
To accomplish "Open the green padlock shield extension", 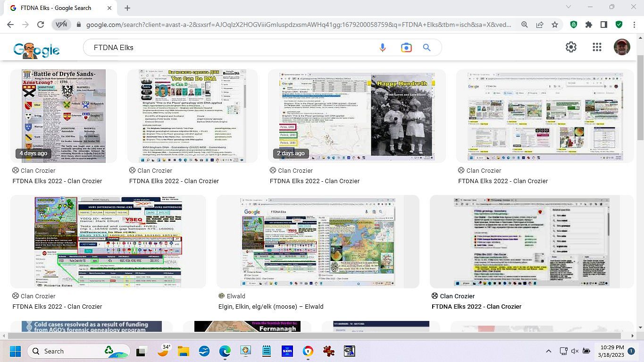I will point(574,25).
